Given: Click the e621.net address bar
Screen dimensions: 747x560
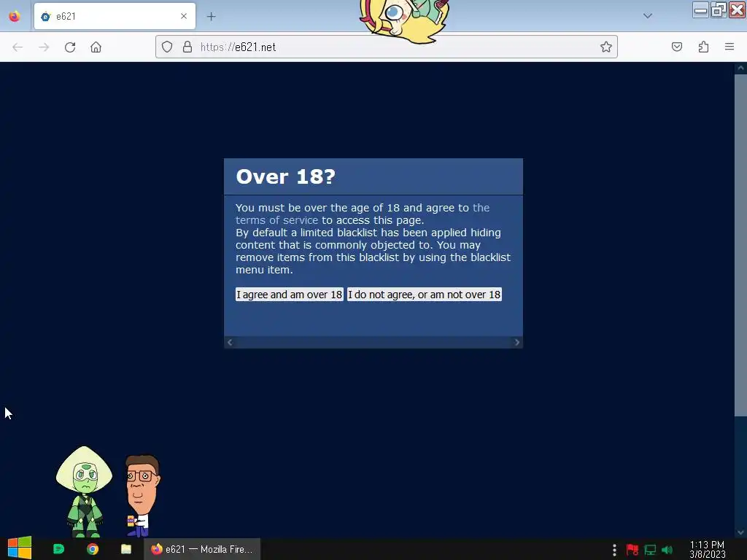Looking at the screenshot, I should pos(387,47).
